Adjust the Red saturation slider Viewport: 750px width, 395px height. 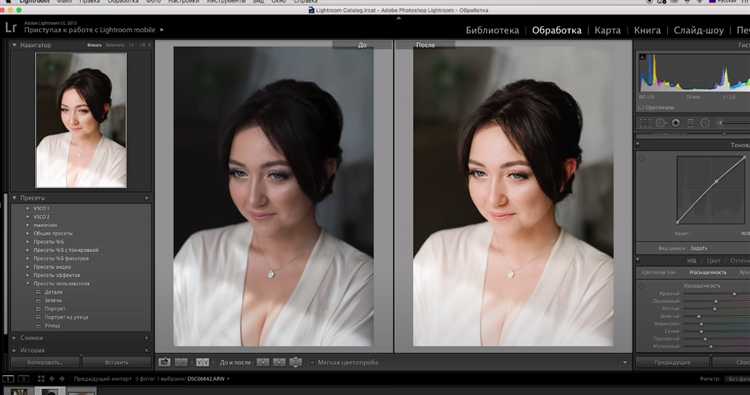pos(734,294)
